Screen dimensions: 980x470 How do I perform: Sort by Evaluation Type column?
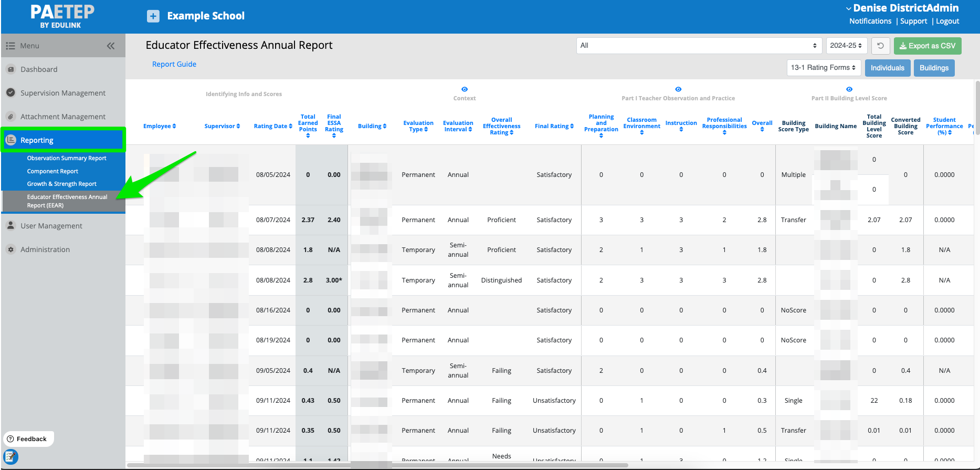[x=418, y=126]
